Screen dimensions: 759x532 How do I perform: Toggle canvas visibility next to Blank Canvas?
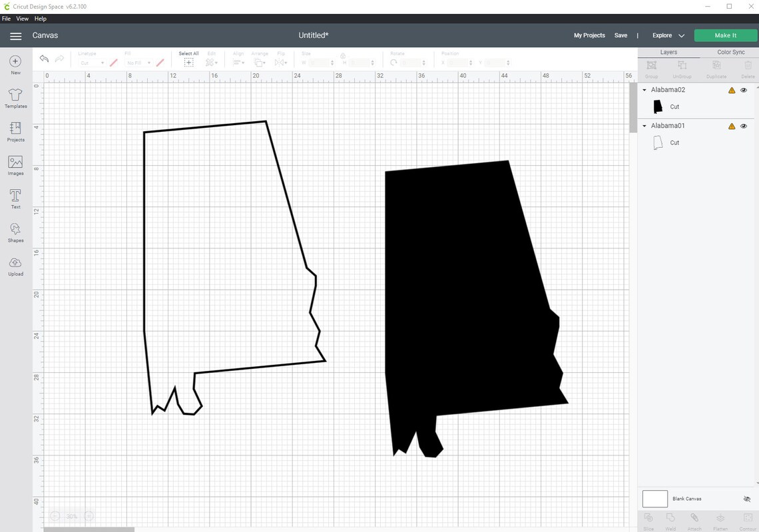(747, 498)
